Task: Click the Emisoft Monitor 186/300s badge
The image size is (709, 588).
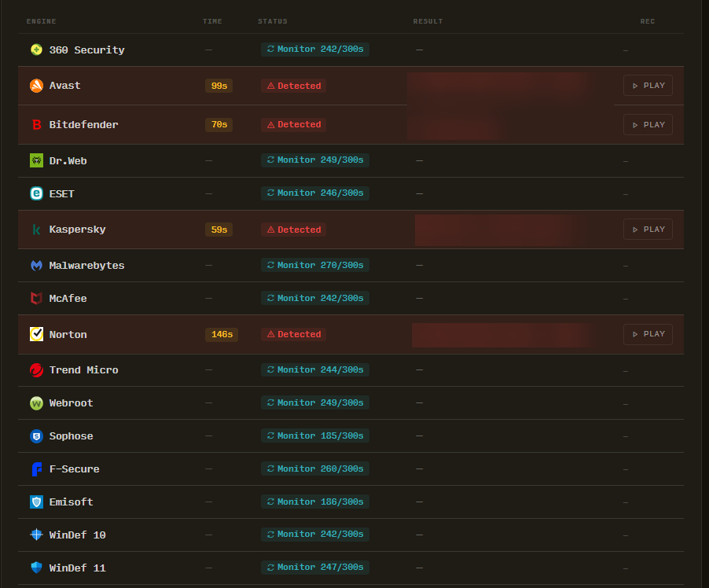Action: click(x=315, y=502)
